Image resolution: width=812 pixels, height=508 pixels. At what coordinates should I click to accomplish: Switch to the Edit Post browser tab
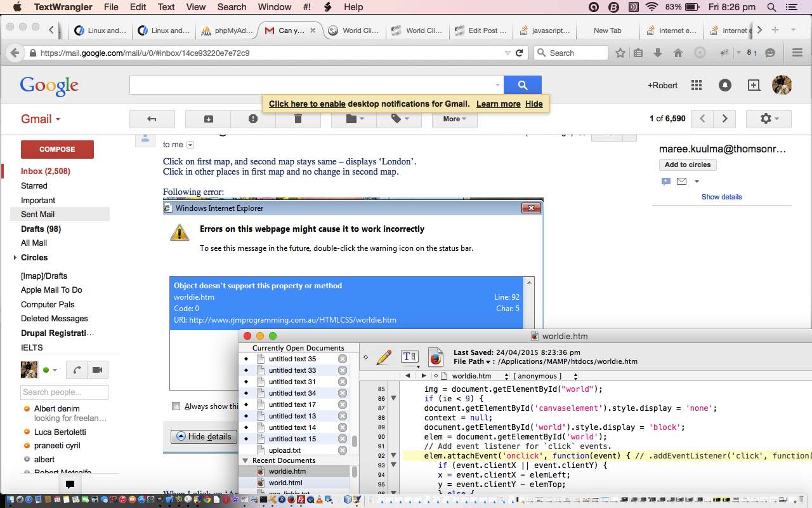(481, 30)
